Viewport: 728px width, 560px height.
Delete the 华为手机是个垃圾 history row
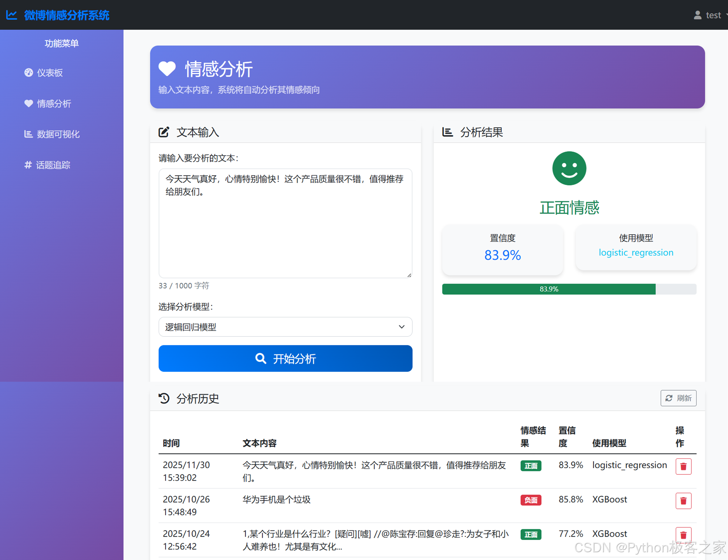coord(683,501)
